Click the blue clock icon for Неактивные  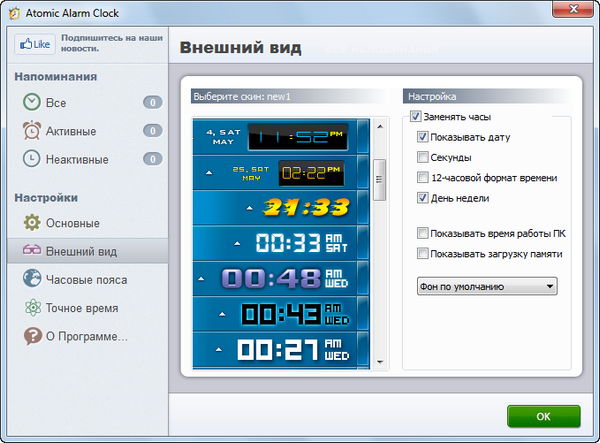[x=31, y=158]
